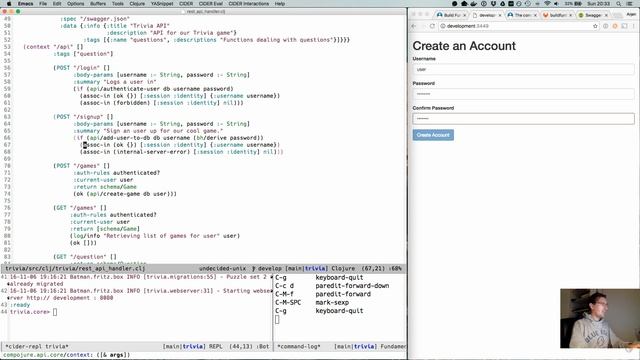Focus the Password input field

pyautogui.click(x=523, y=94)
